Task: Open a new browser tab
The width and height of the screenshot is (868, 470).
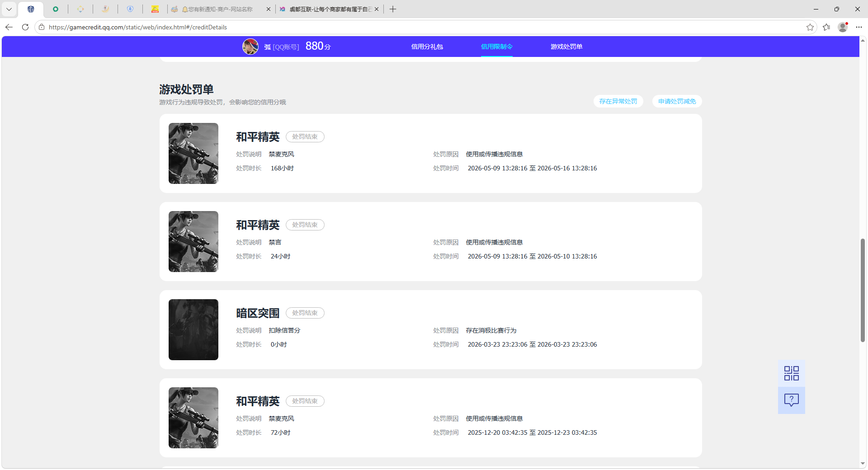Action: pyautogui.click(x=393, y=9)
